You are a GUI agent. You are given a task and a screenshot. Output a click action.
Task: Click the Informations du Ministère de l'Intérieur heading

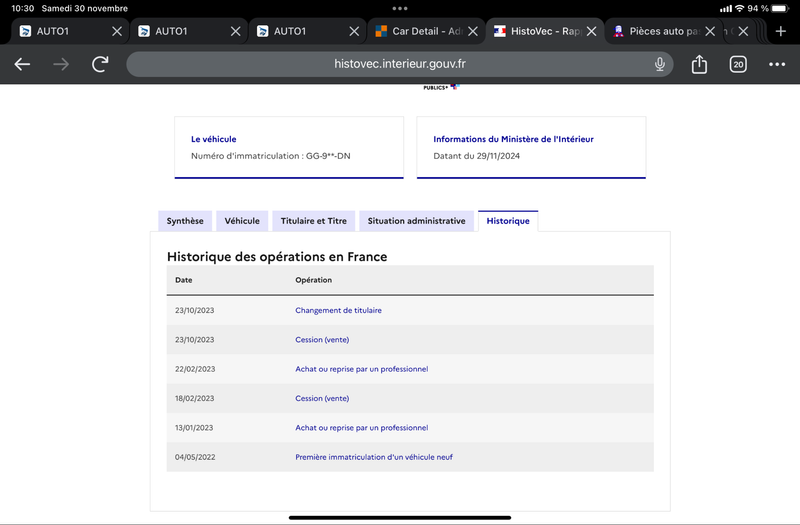click(513, 139)
